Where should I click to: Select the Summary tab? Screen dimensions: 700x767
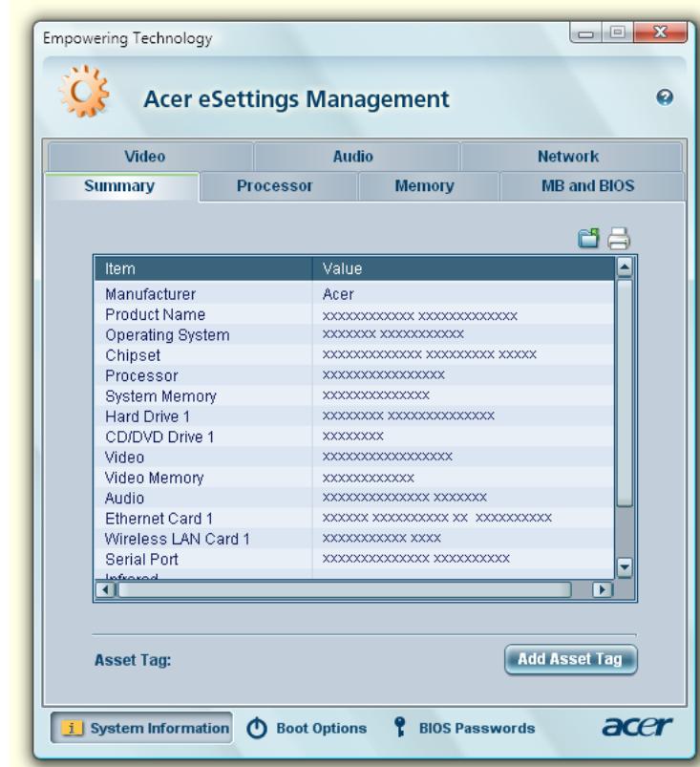122,186
